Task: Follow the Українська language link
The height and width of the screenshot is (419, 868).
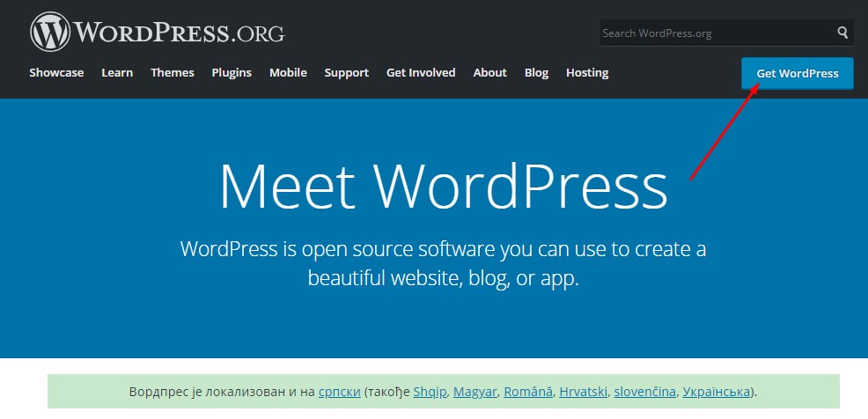Action: click(717, 392)
